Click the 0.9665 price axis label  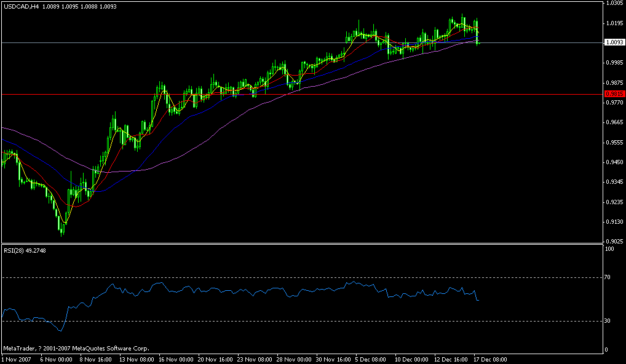pyautogui.click(x=615, y=122)
